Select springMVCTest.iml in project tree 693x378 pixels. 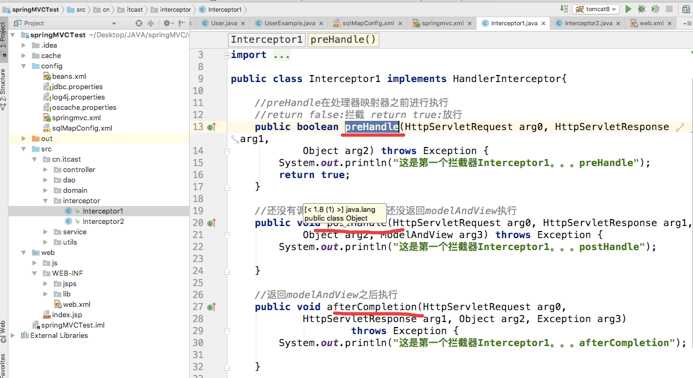click(x=69, y=325)
